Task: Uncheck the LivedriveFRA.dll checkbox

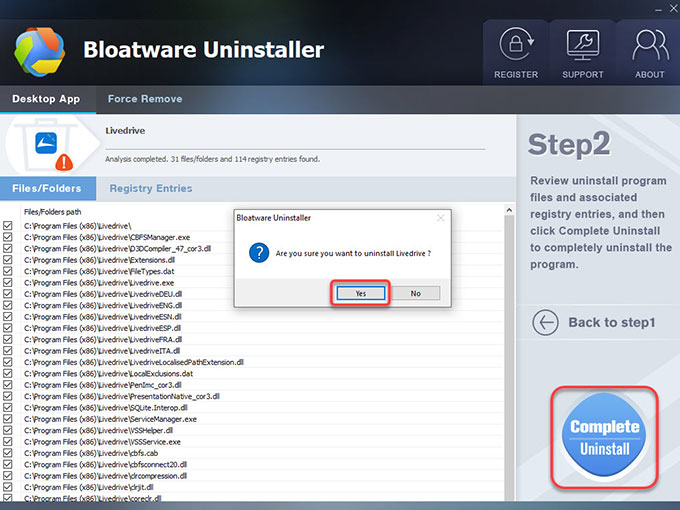Action: (8, 339)
